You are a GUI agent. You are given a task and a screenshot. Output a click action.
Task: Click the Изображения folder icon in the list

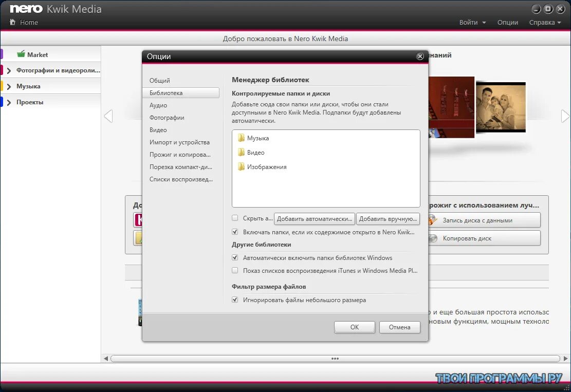point(241,166)
